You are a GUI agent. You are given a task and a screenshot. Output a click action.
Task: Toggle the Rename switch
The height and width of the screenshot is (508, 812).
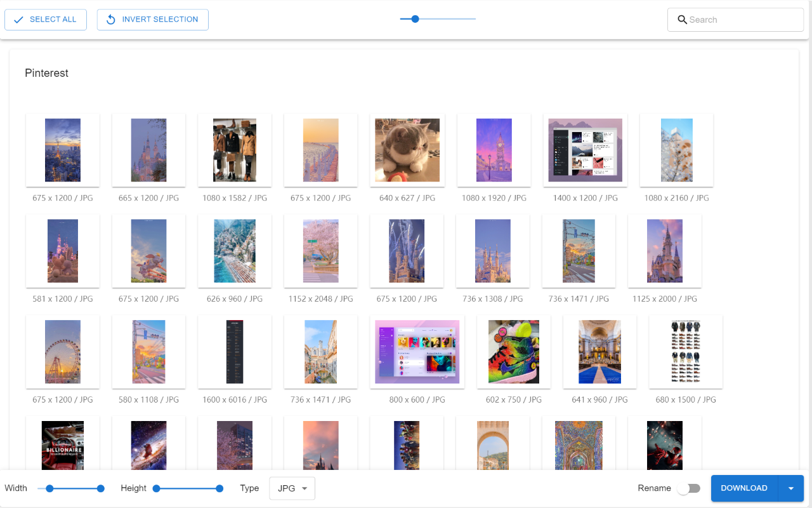click(688, 488)
